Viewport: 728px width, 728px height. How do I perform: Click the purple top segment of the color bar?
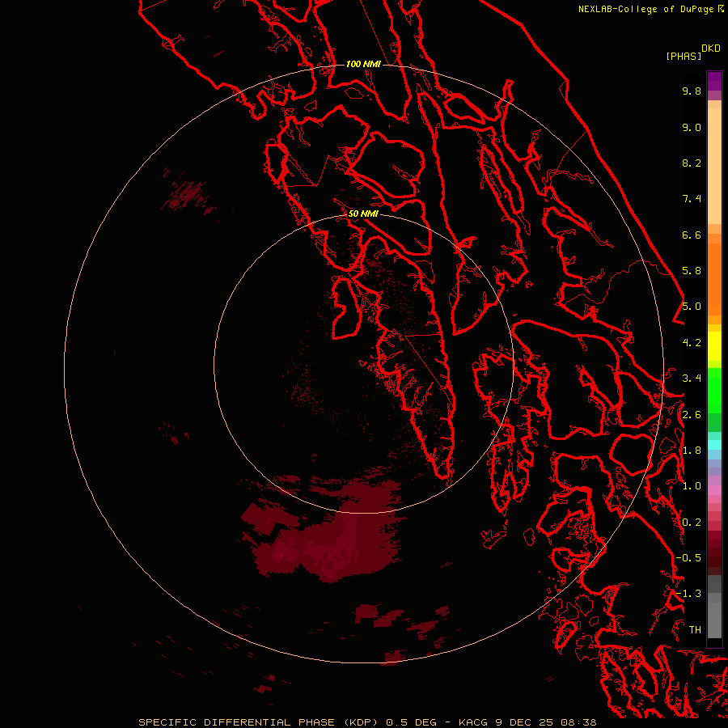coord(714,81)
